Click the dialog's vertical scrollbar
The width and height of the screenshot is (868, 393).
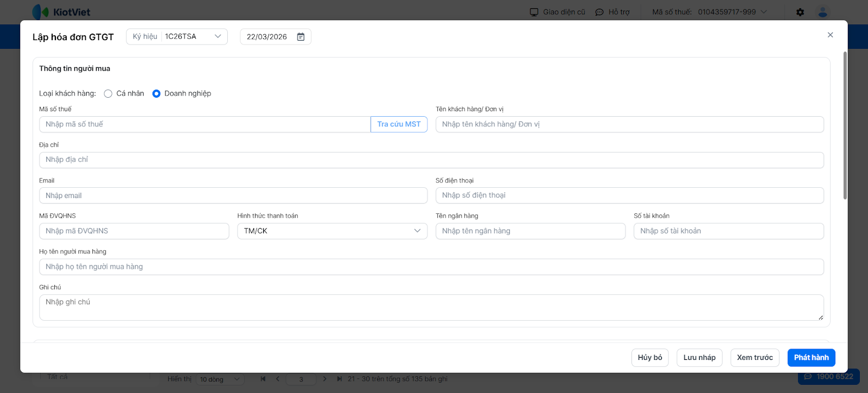click(845, 126)
